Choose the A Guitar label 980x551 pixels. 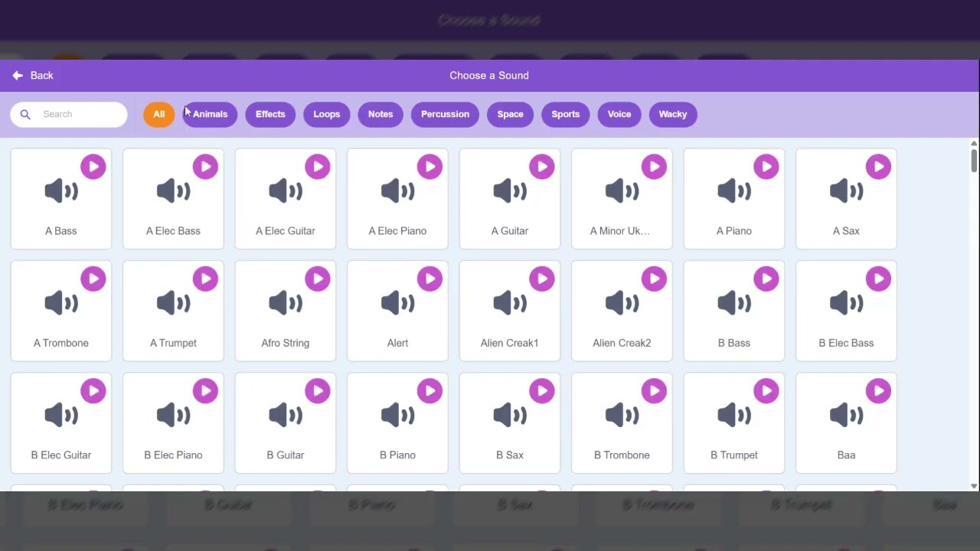click(510, 230)
